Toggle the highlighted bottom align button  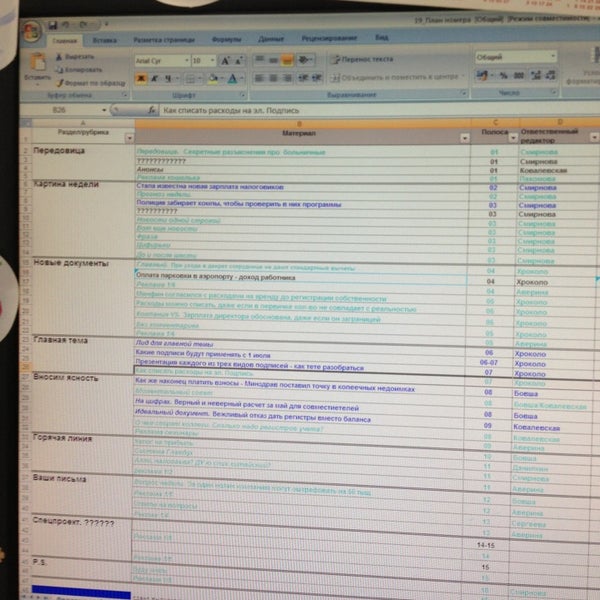(x=287, y=60)
